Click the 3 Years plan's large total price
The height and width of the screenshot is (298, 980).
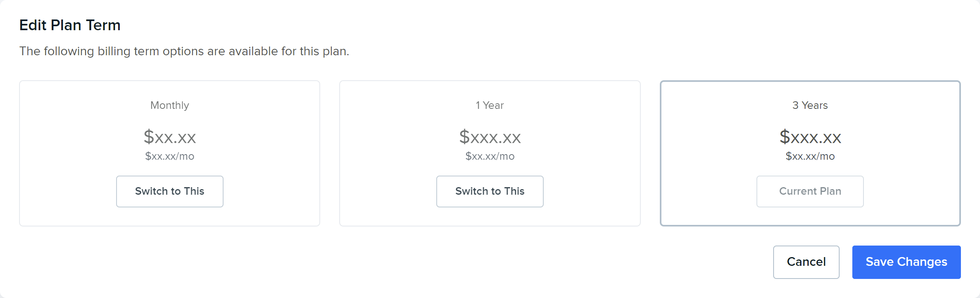click(x=810, y=137)
